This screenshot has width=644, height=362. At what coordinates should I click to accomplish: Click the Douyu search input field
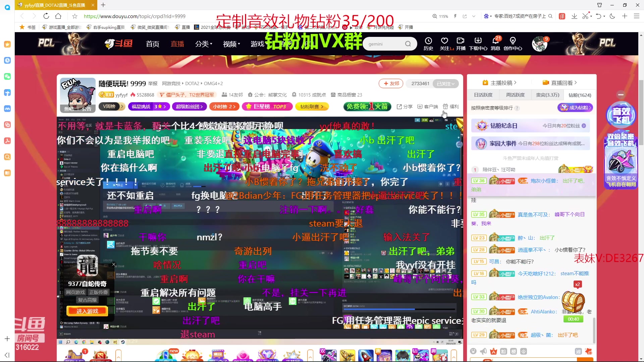tap(385, 44)
